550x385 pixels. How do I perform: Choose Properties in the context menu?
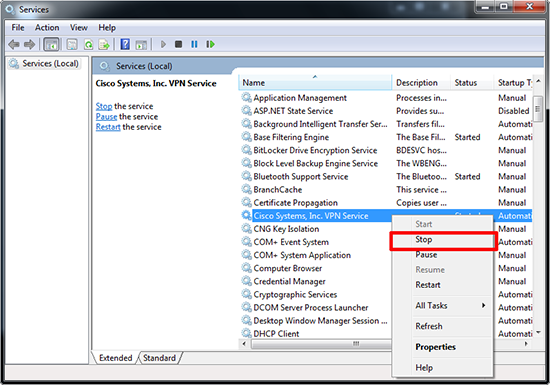click(x=443, y=347)
